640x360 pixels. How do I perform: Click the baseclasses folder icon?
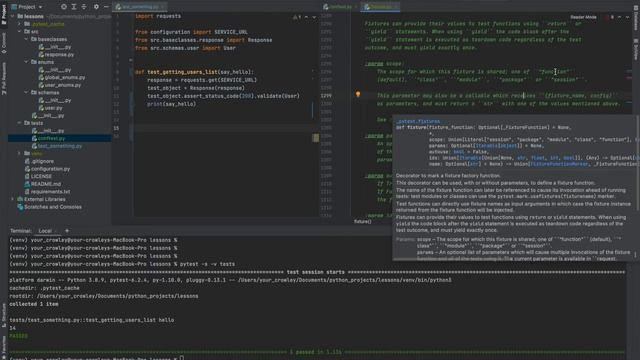click(x=34, y=39)
